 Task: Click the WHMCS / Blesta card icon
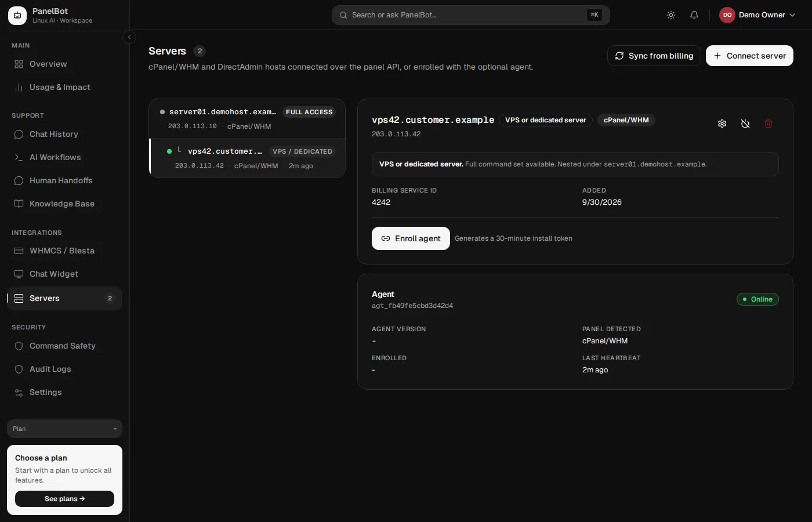[19, 251]
